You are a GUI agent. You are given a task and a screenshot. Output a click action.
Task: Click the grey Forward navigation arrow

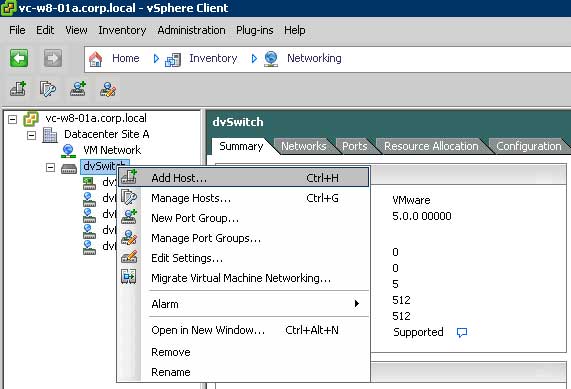[53, 58]
